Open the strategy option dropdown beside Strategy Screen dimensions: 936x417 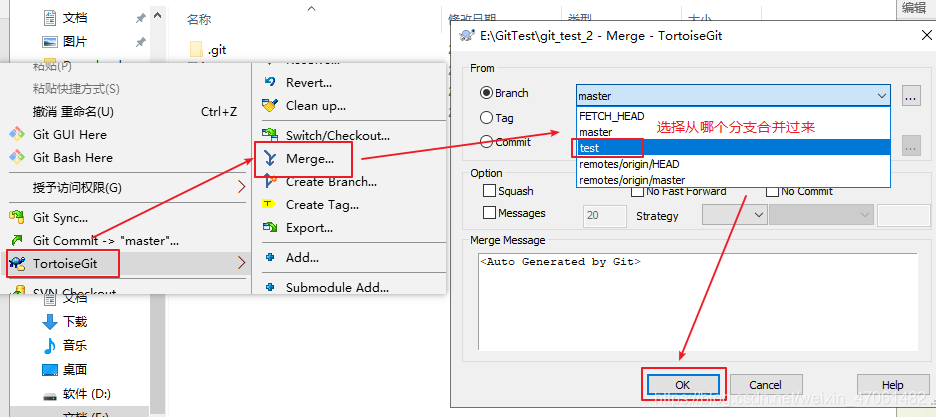[x=821, y=215]
